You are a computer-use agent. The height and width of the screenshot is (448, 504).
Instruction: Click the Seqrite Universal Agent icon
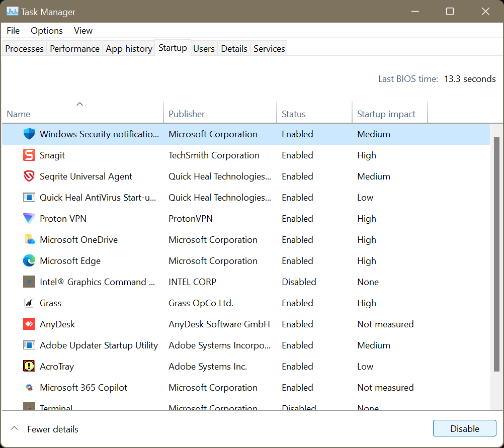tap(29, 176)
